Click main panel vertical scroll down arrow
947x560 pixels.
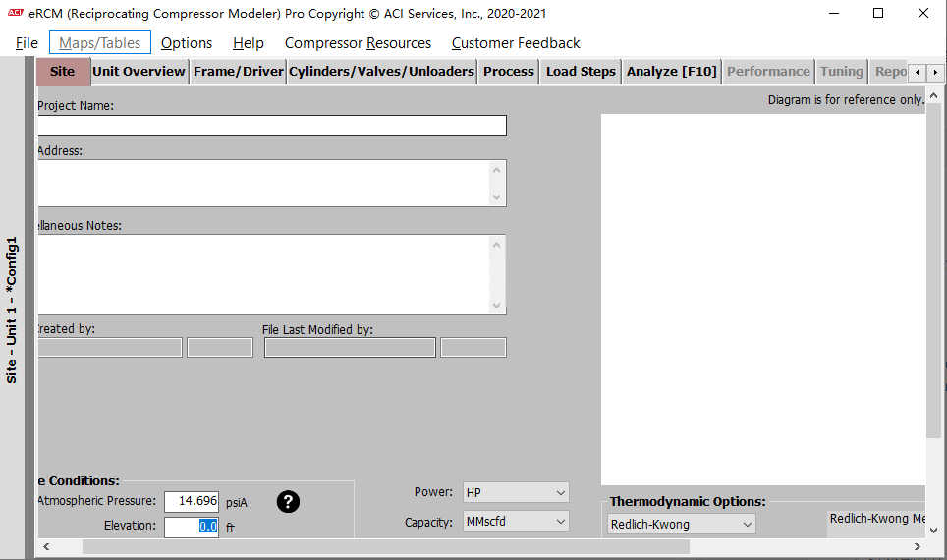(933, 531)
